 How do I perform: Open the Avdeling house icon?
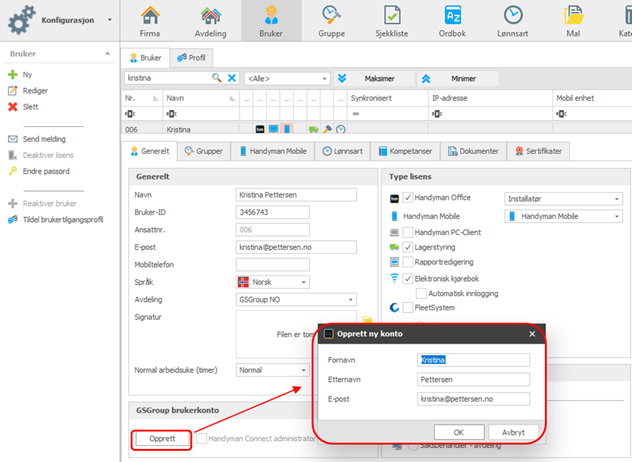point(210,15)
